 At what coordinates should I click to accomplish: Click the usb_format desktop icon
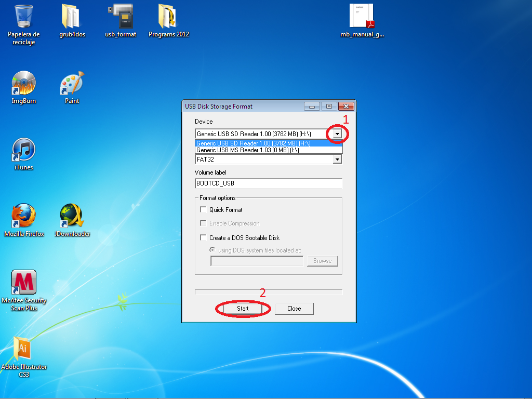click(121, 17)
